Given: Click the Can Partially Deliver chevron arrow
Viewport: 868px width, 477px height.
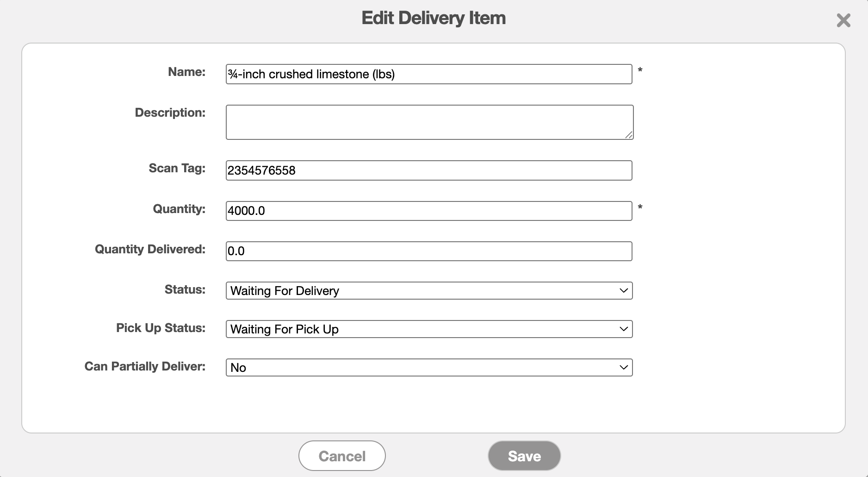Looking at the screenshot, I should [623, 368].
